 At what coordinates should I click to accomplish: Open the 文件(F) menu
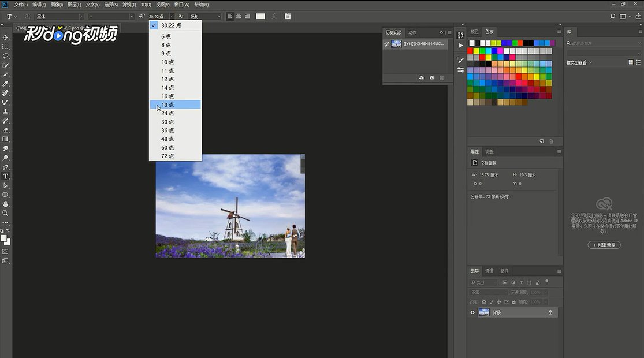21,5
